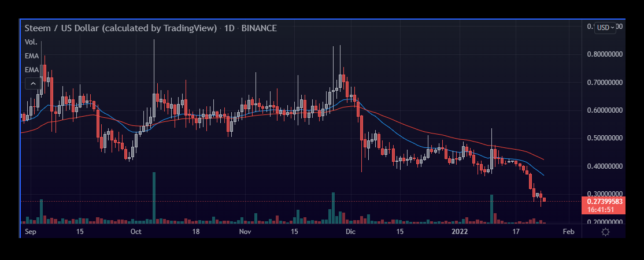This screenshot has width=644, height=260.
Task: Click the 0.70000000 price axis label
Action: (x=605, y=82)
